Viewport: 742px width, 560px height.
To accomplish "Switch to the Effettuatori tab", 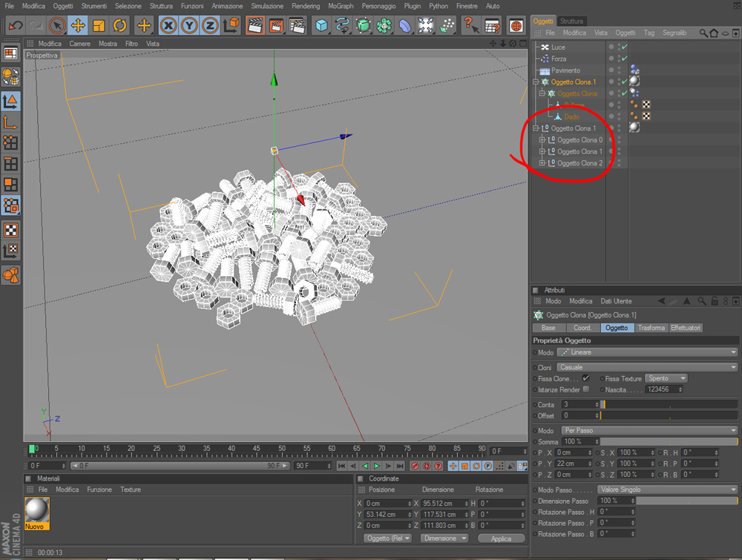I will point(685,328).
